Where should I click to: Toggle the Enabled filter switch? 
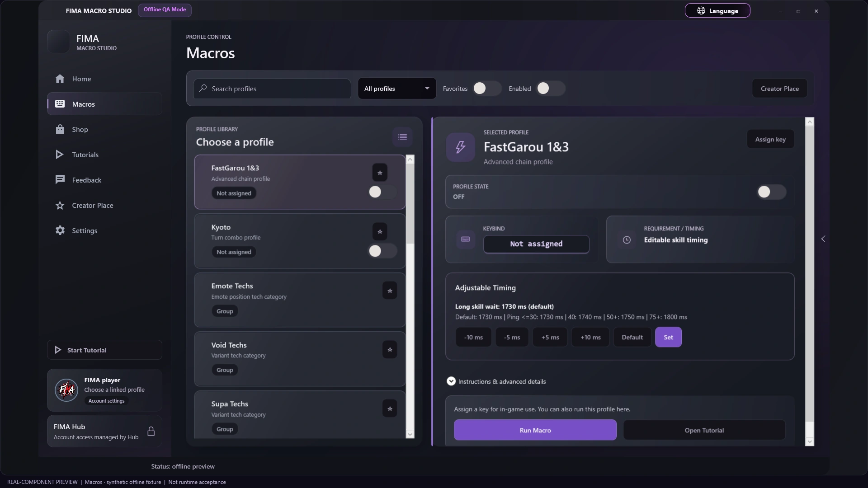(x=550, y=89)
